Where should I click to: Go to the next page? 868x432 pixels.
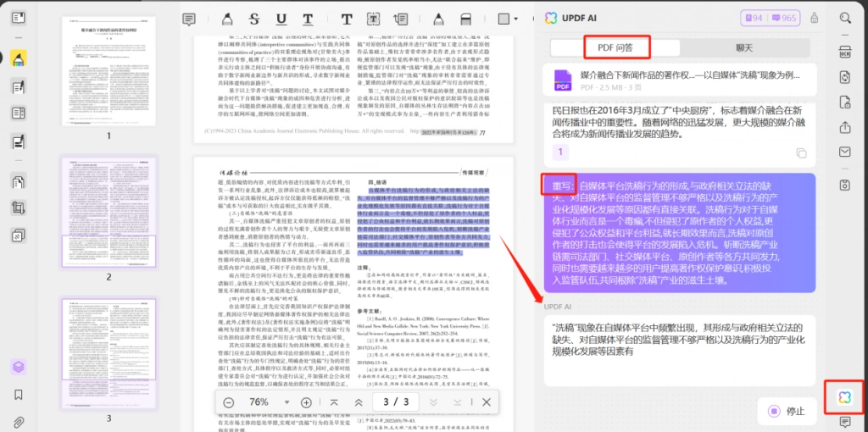click(x=433, y=402)
